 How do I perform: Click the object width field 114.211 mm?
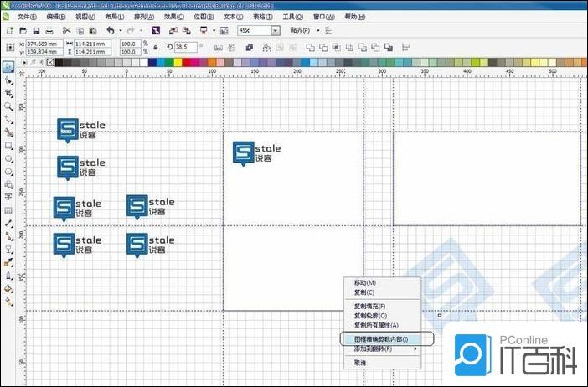pos(92,44)
